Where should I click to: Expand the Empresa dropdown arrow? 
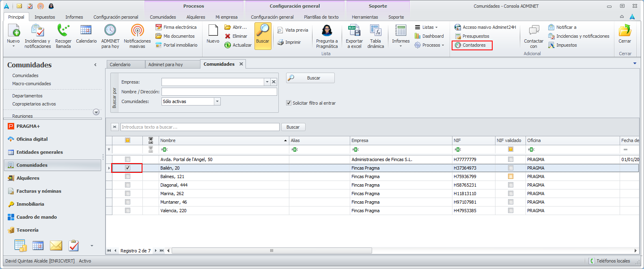coord(267,82)
